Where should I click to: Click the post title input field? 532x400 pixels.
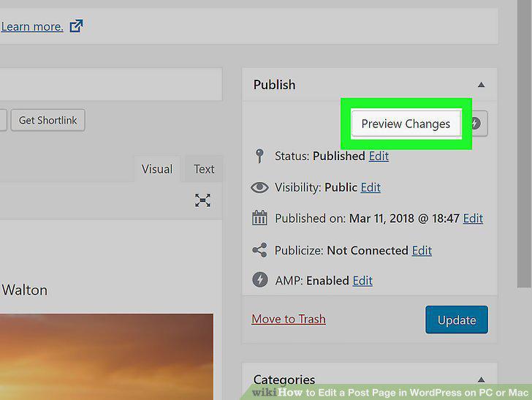point(111,84)
